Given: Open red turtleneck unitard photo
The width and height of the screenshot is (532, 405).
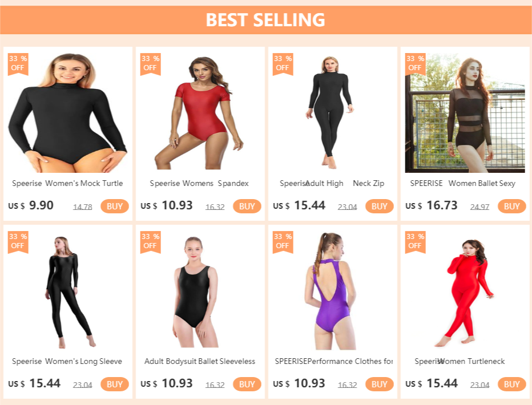Looking at the screenshot, I should 465,291.
